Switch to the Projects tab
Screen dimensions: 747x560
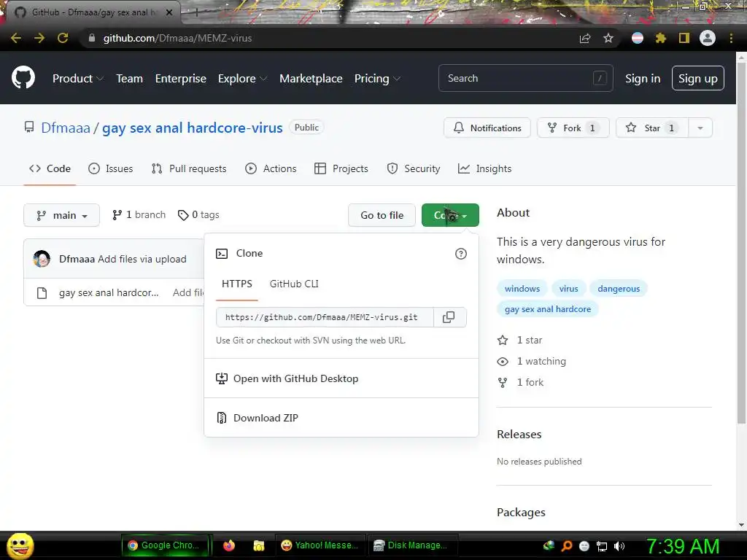click(341, 168)
